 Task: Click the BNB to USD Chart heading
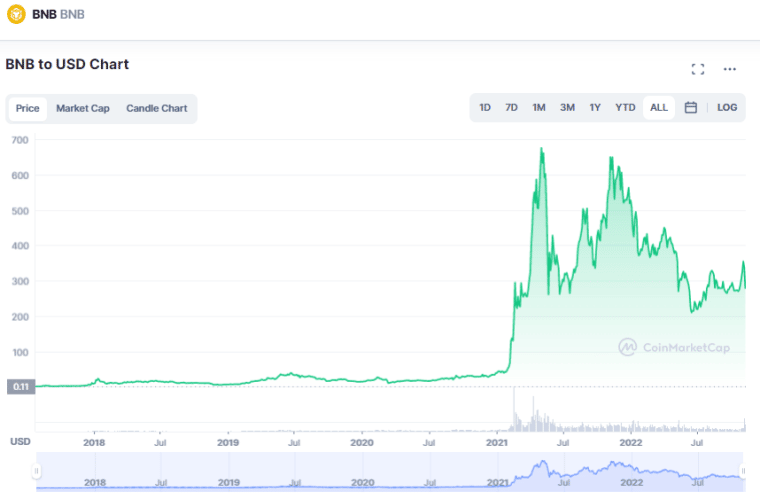(x=67, y=64)
